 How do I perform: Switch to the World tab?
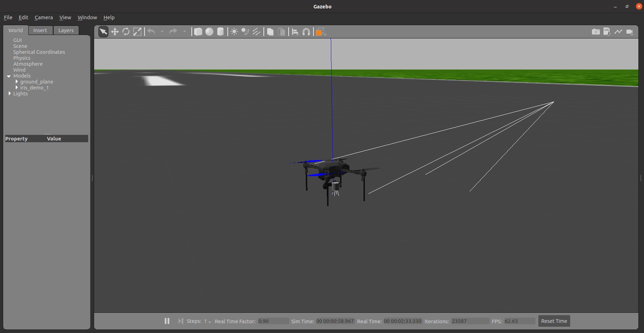16,30
